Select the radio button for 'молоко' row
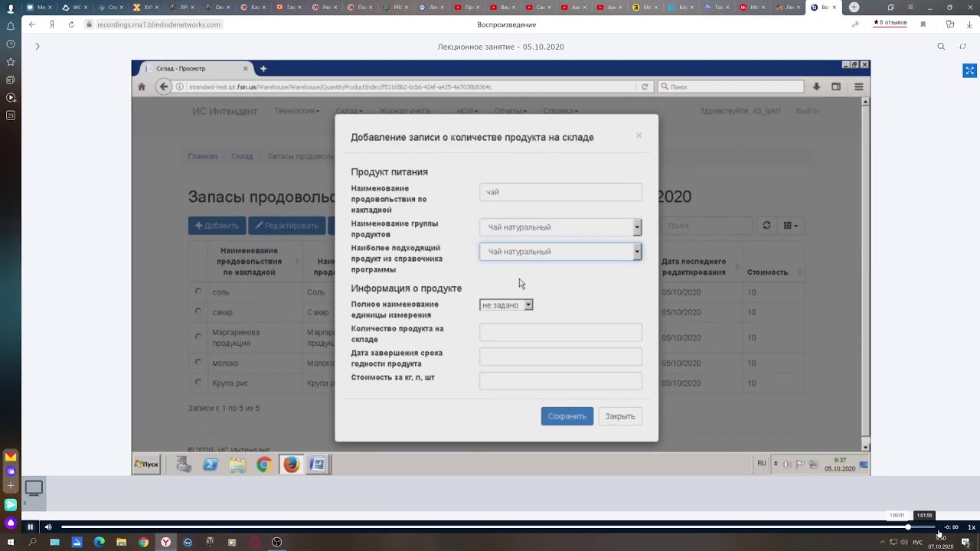The height and width of the screenshot is (551, 980). tap(198, 362)
